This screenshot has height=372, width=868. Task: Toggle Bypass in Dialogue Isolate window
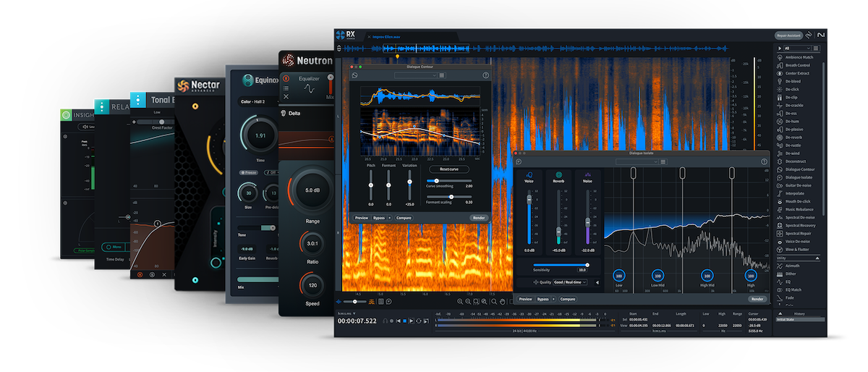pos(543,299)
